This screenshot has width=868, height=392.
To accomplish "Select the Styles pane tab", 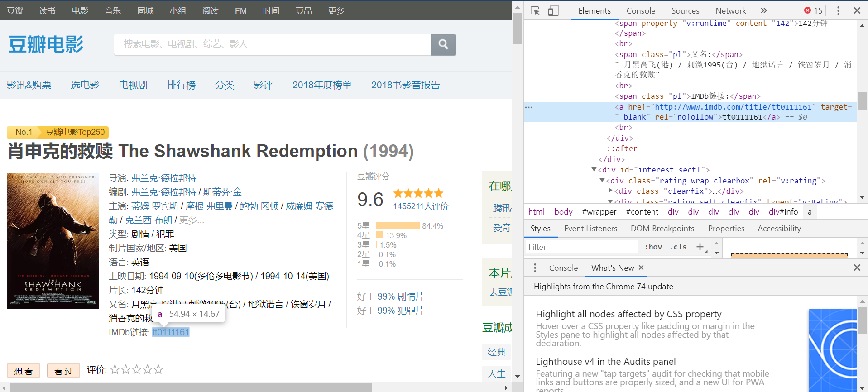I will [540, 229].
